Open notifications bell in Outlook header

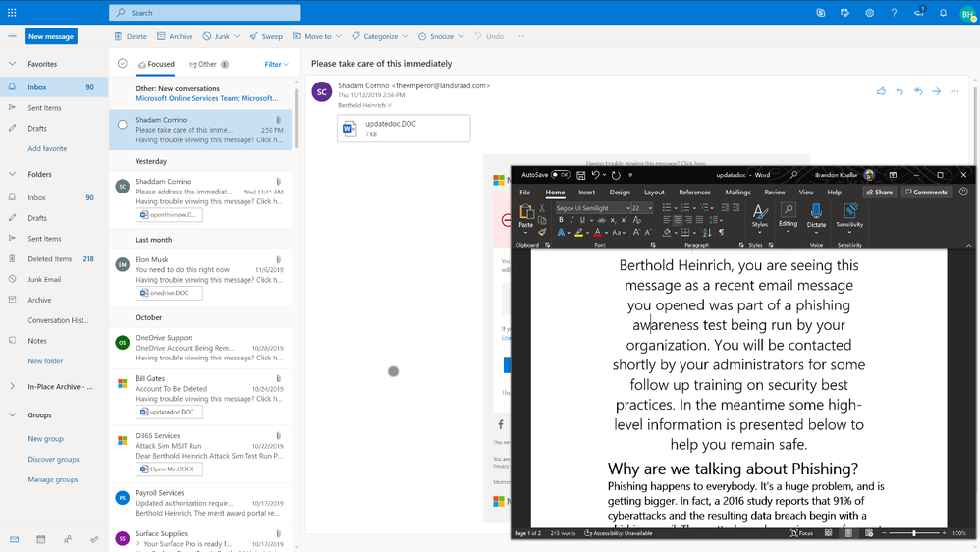(943, 13)
